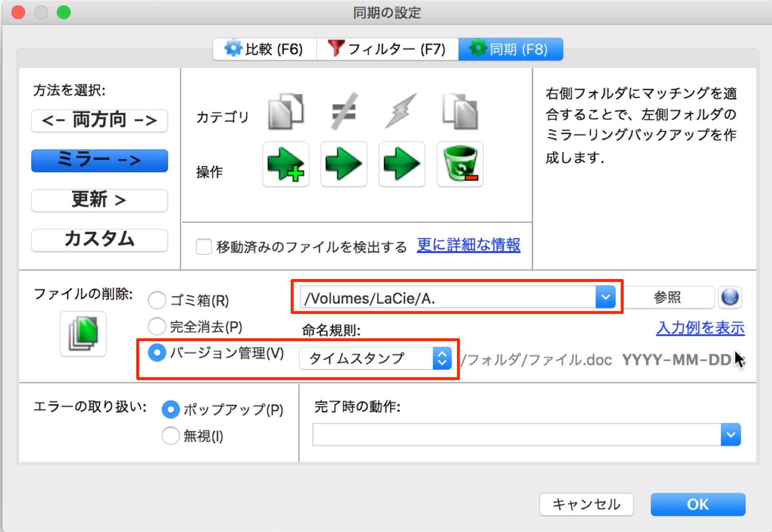Select the ポップアップ(P) error handling option
772x532 pixels.
(x=171, y=409)
